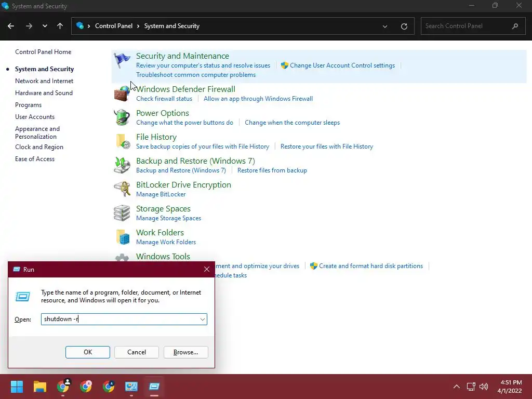Viewport: 532px width, 399px height.
Task: Click Change what the power buttons do
Action: pos(184,123)
